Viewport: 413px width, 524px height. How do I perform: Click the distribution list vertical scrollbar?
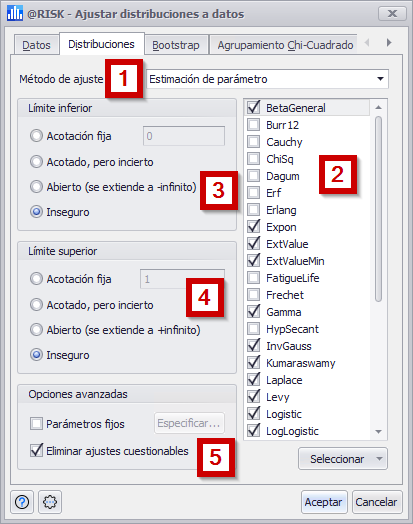pyautogui.click(x=378, y=209)
